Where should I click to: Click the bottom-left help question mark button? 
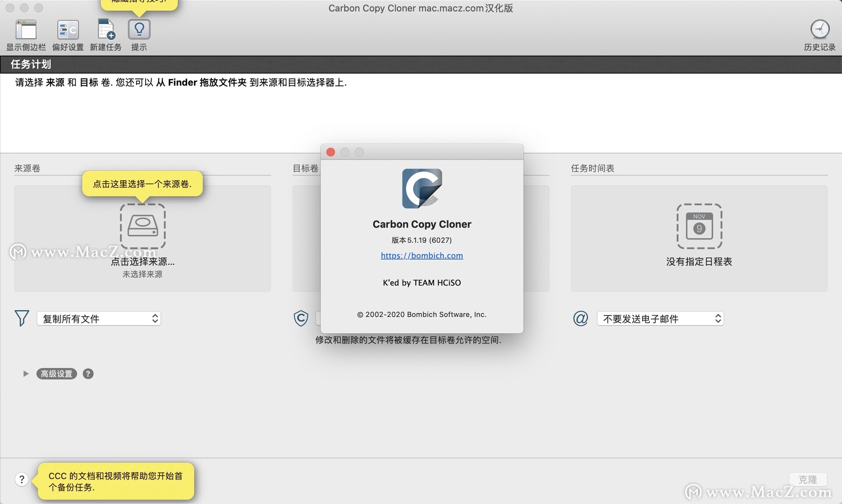pos(22,479)
